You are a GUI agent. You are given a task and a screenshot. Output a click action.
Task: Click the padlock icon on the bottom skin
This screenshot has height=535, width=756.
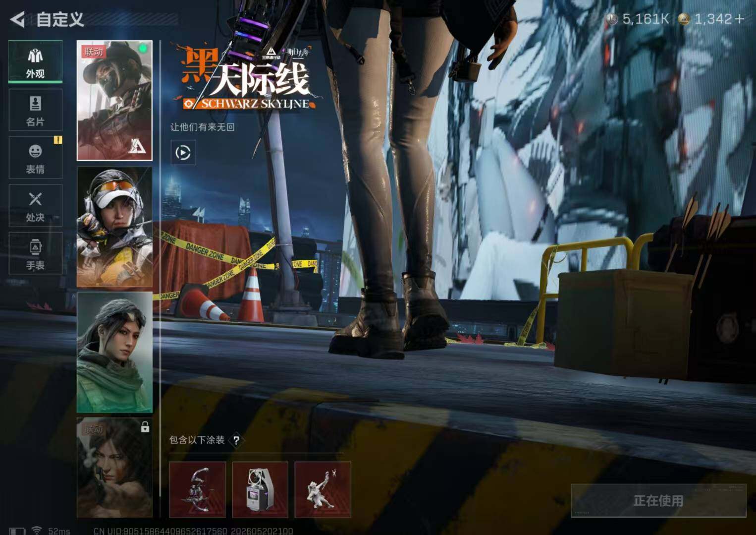click(x=145, y=426)
